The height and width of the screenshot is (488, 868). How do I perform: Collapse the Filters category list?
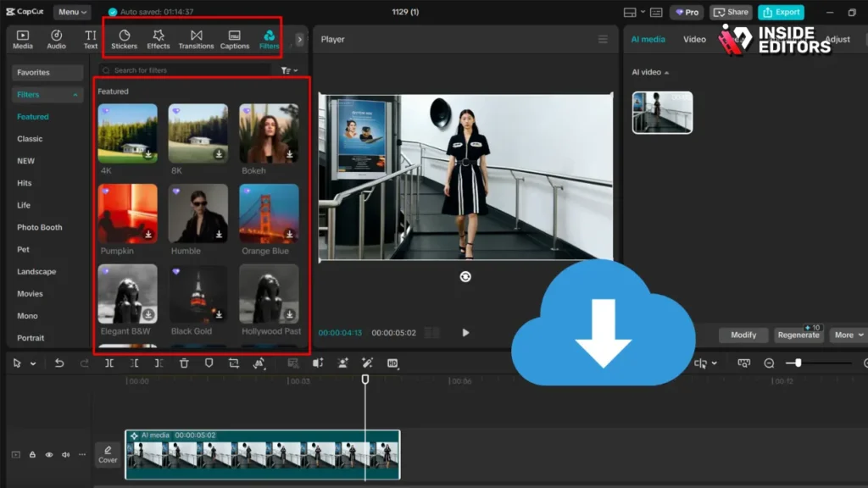click(75, 95)
